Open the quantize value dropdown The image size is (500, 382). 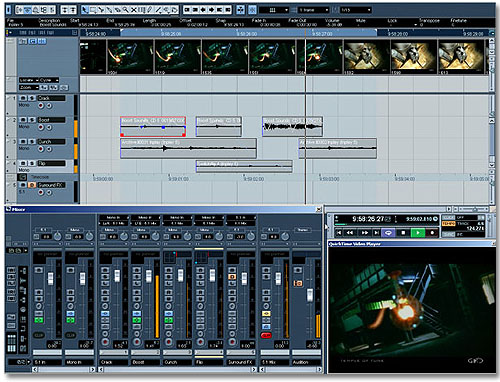coord(355,10)
